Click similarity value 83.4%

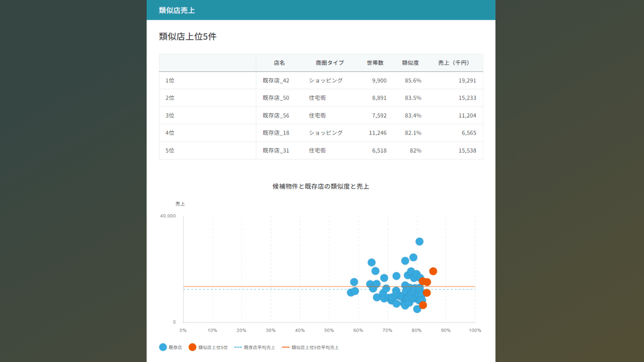pos(413,115)
